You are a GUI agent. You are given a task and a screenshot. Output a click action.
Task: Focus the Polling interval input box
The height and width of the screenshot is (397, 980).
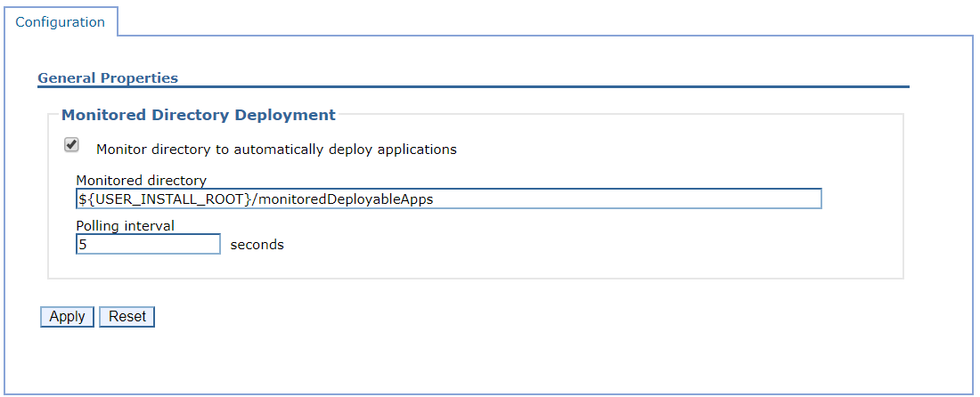click(x=148, y=244)
